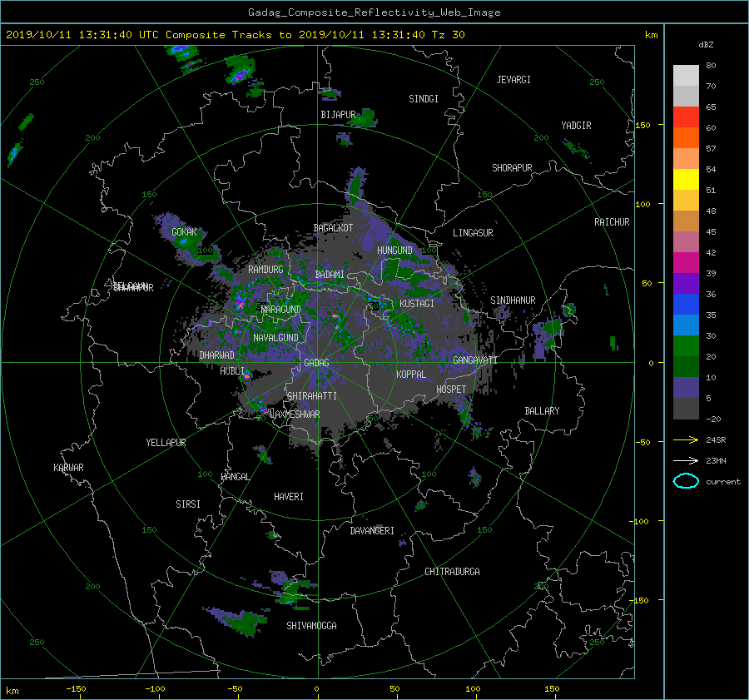
Task: Click the yellow 54 dBZ color swatch
Action: (686, 180)
